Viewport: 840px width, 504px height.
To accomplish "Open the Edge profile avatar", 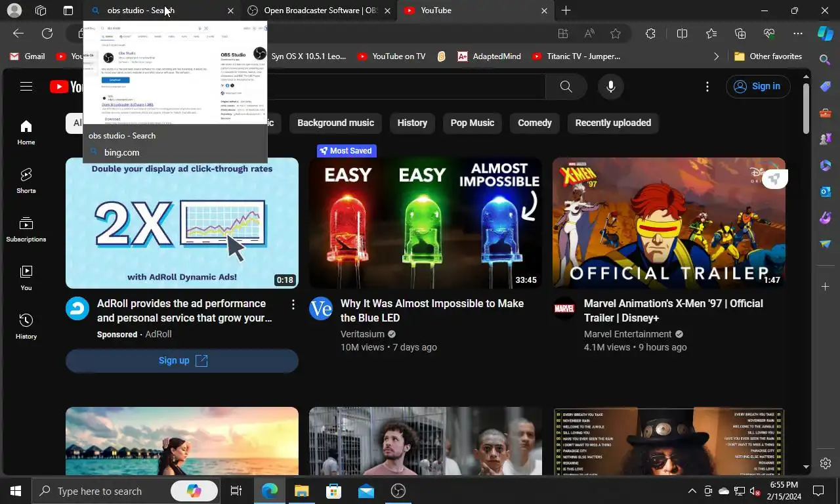I will [14, 10].
